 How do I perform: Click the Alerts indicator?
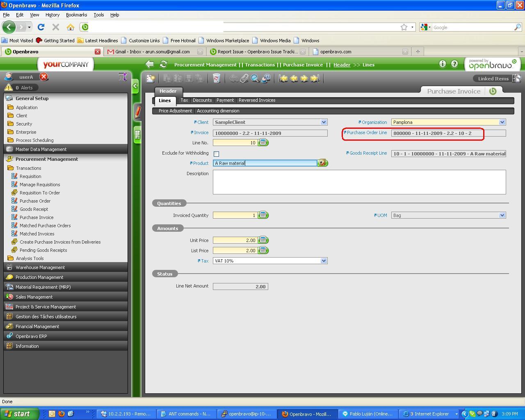pyautogui.click(x=21, y=87)
